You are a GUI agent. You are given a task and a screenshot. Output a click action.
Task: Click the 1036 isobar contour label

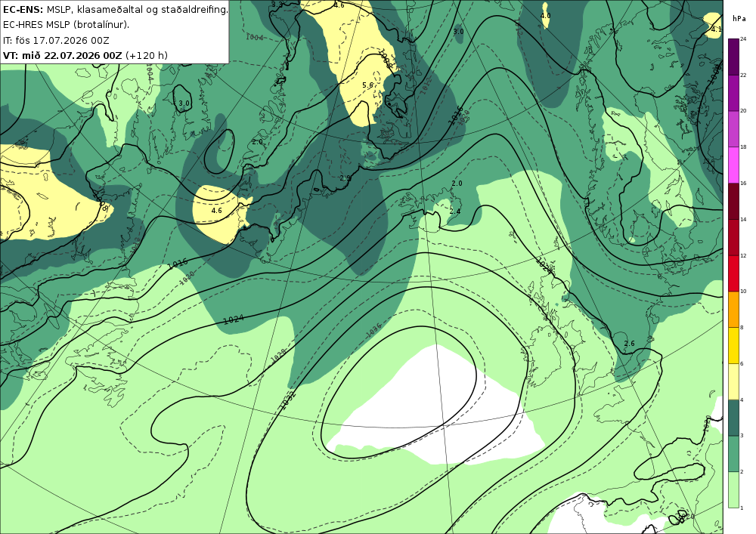tap(373, 329)
